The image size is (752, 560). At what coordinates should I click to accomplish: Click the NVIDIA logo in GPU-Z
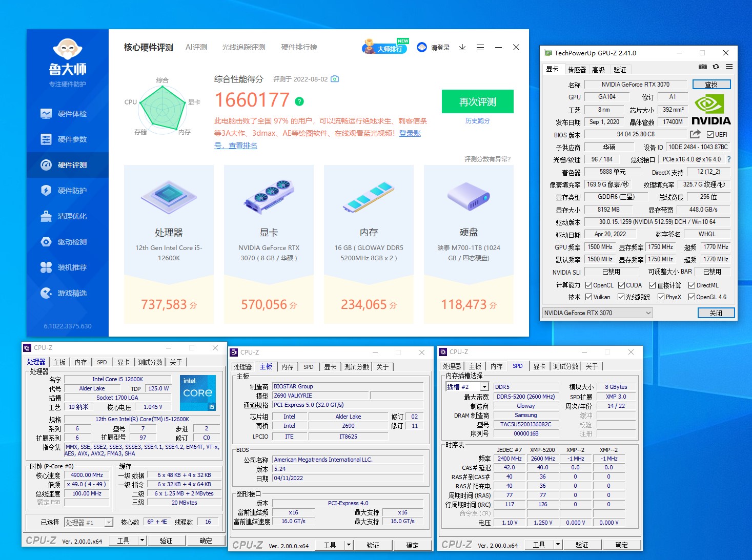710,110
